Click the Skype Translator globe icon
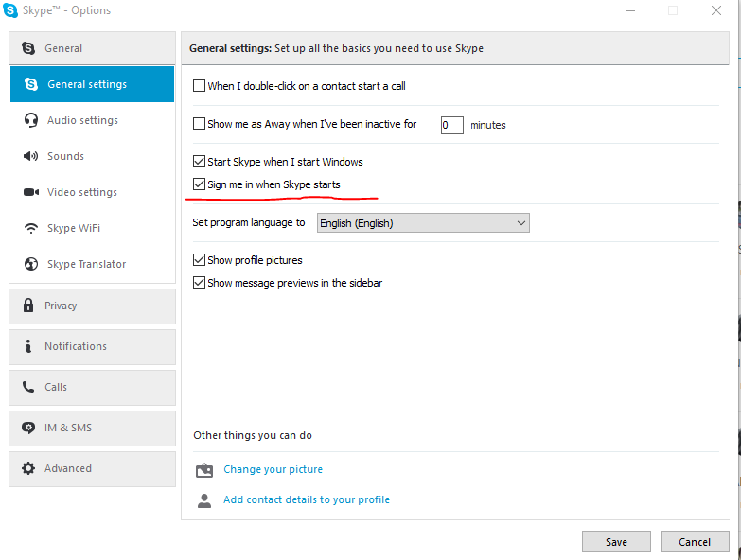 [x=31, y=264]
